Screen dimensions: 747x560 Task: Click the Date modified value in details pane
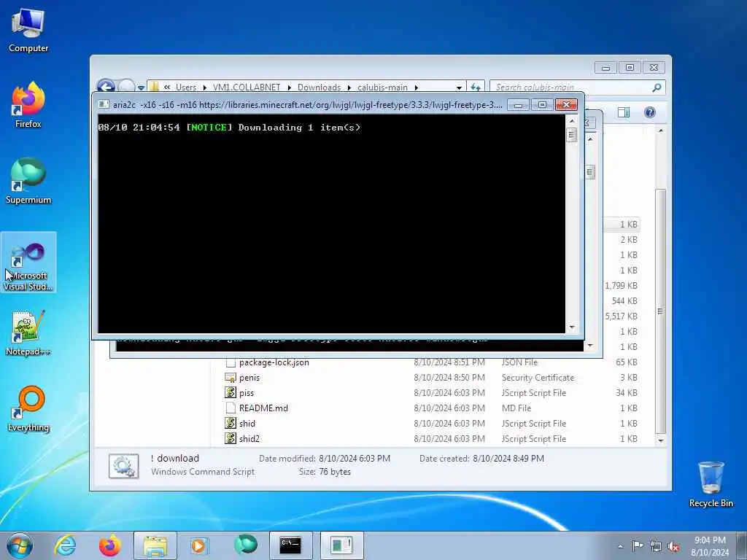click(355, 459)
